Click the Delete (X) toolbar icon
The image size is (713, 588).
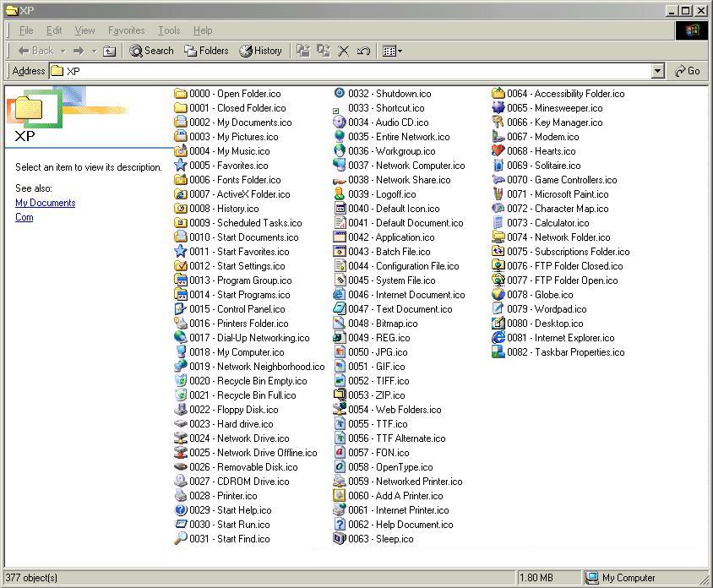[344, 51]
